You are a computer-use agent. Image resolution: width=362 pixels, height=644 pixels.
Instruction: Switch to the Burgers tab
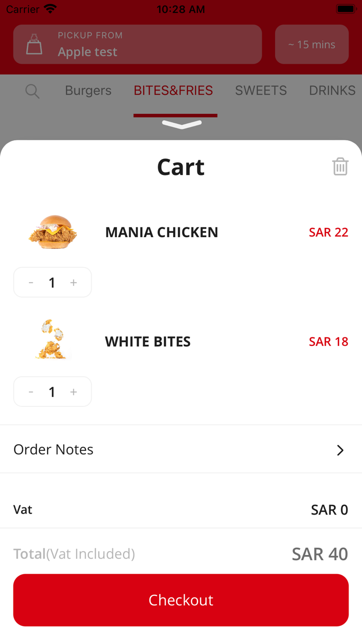(x=88, y=91)
